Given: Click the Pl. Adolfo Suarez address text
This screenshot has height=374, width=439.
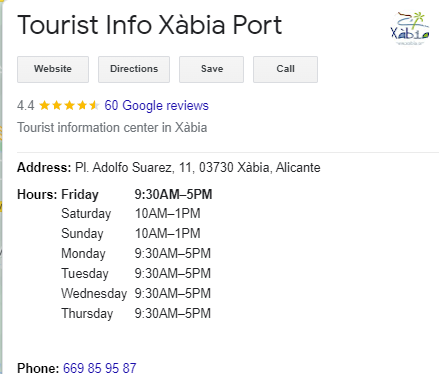Looking at the screenshot, I should point(198,167).
